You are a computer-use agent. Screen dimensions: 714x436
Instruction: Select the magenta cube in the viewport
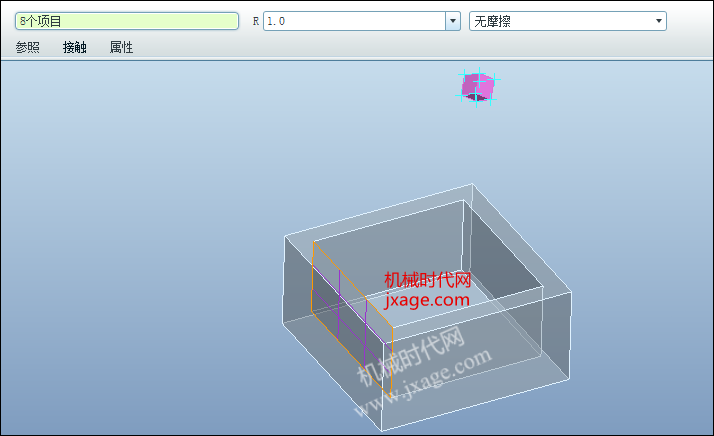[x=477, y=87]
